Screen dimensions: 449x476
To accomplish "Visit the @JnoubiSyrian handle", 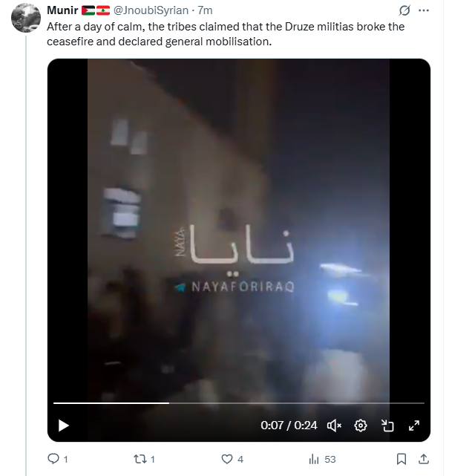I will (151, 10).
